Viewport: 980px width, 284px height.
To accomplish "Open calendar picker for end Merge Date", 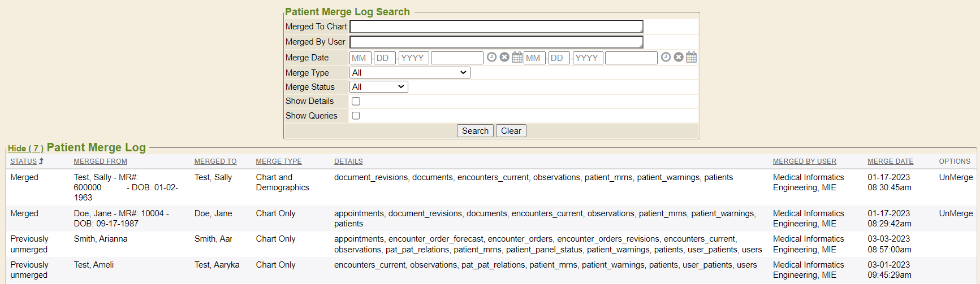I will click(x=691, y=57).
